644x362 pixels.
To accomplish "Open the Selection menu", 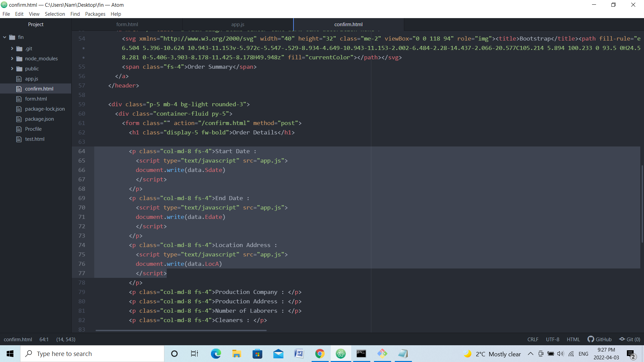I will [55, 14].
